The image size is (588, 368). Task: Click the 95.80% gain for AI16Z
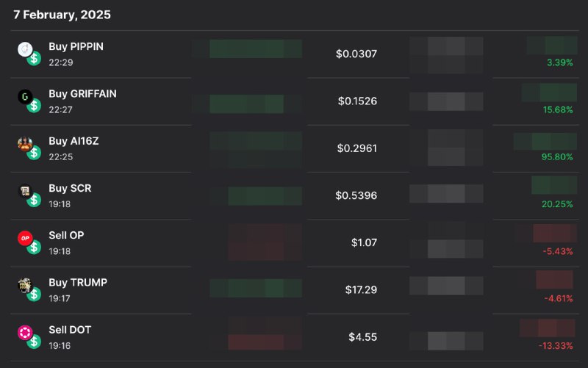pyautogui.click(x=557, y=157)
